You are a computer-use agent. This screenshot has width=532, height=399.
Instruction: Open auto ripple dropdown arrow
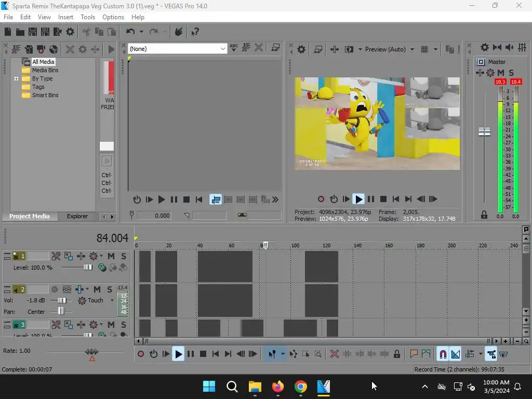coord(481,354)
